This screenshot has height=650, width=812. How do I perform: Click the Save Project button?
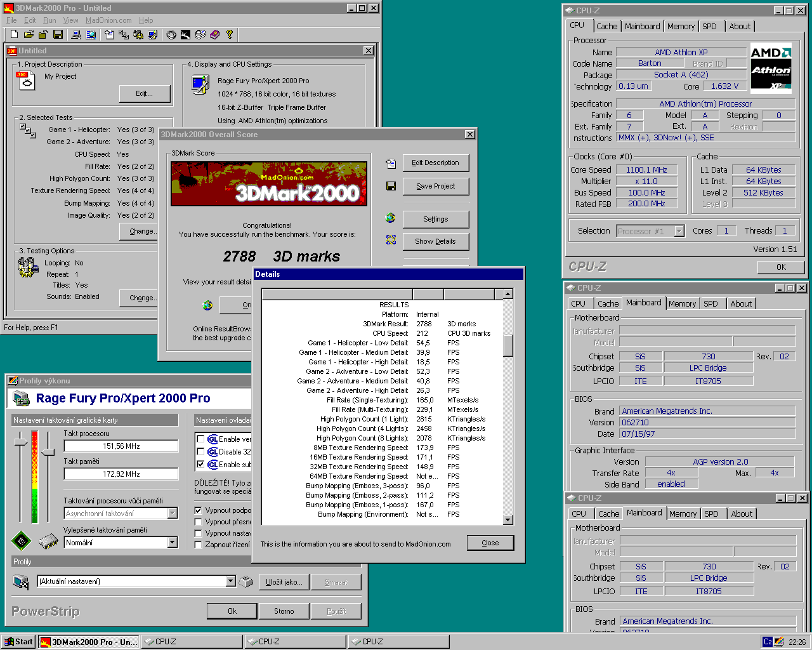coord(435,186)
